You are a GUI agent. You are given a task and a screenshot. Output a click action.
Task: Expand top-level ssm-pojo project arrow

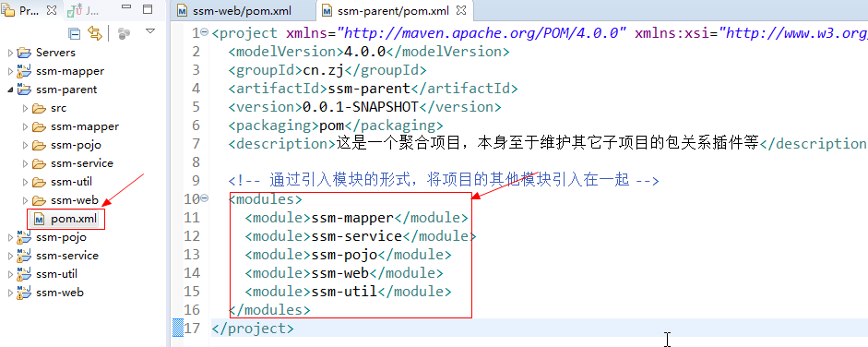point(10,237)
